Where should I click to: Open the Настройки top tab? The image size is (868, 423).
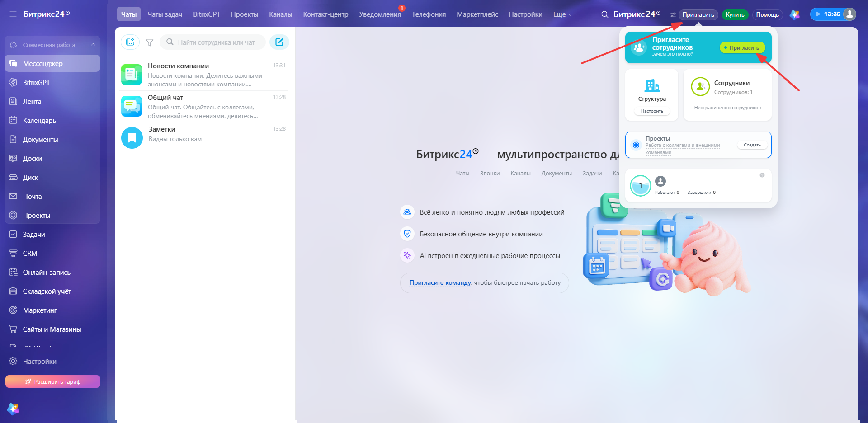click(526, 14)
